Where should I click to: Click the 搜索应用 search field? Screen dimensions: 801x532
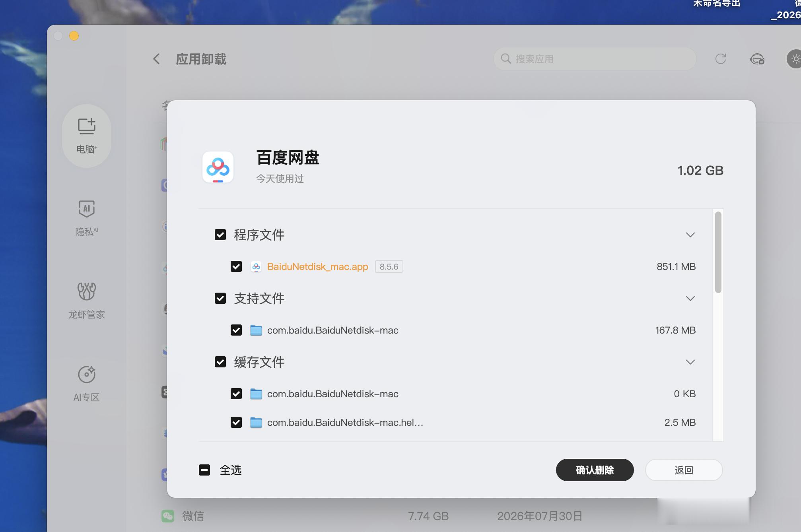pos(595,59)
